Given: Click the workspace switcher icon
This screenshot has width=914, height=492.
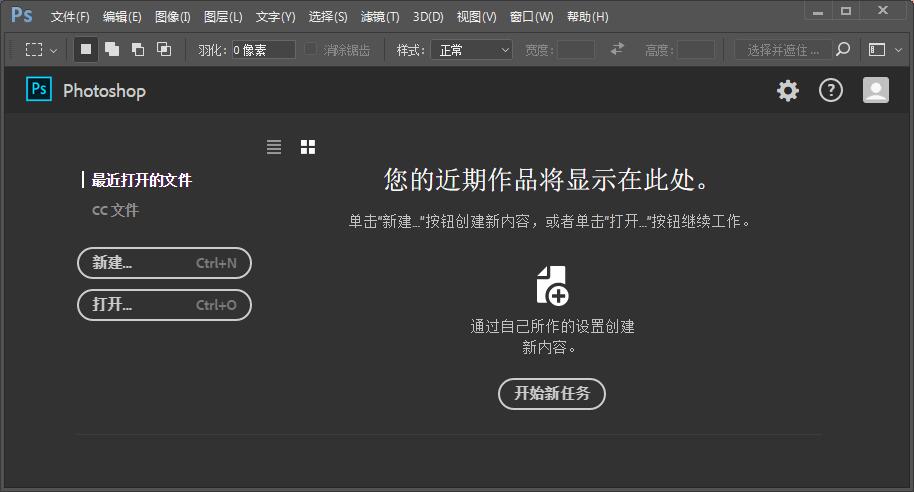Looking at the screenshot, I should [877, 50].
